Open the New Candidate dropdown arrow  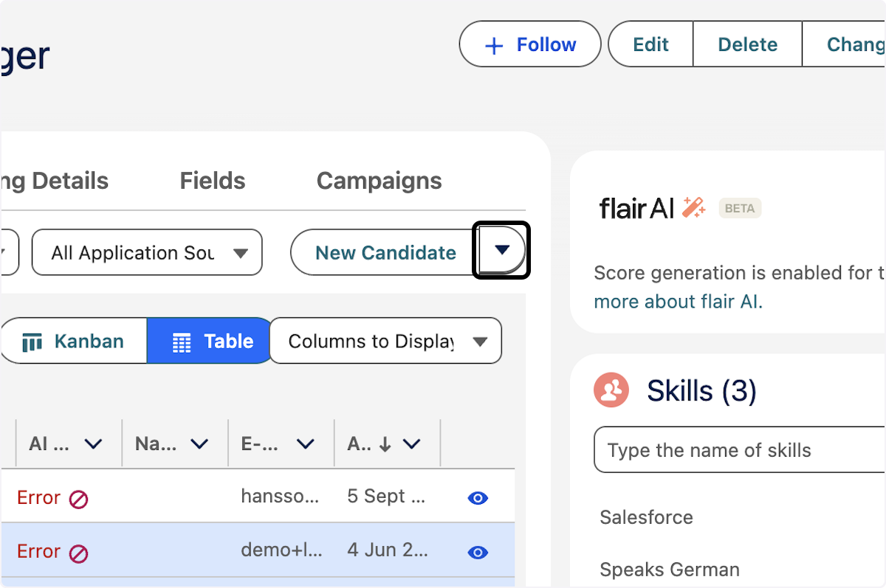pyautogui.click(x=502, y=251)
